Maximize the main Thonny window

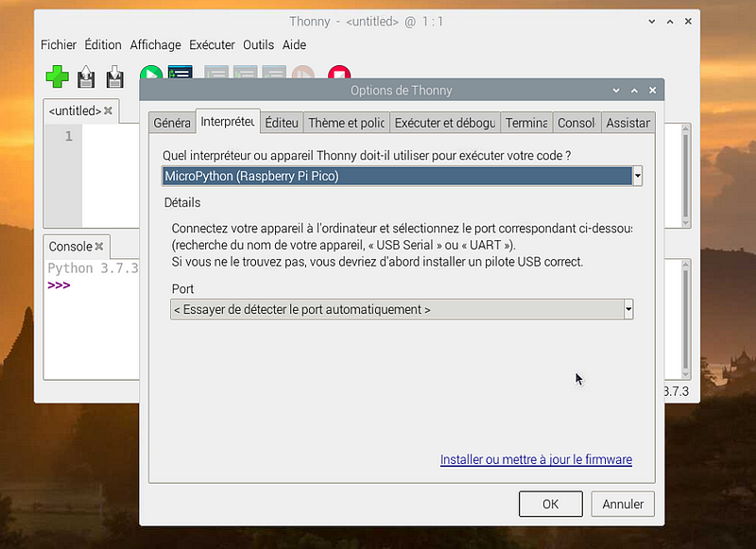click(x=670, y=21)
